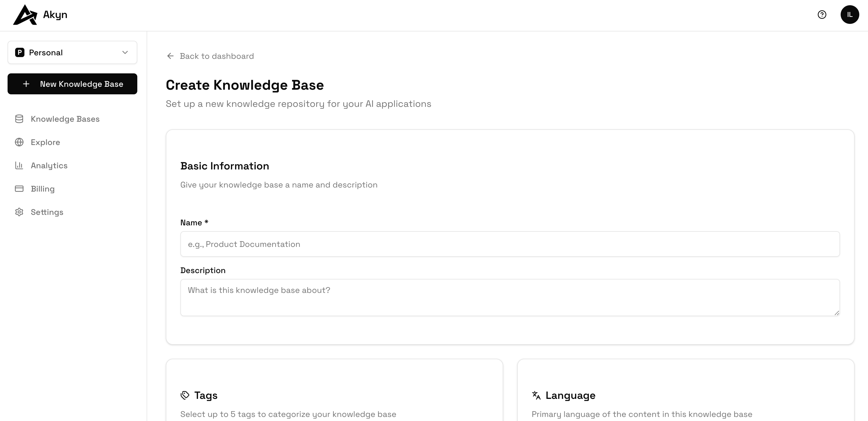This screenshot has height=421, width=868.
Task: Open the Billing page
Action: coord(42,189)
